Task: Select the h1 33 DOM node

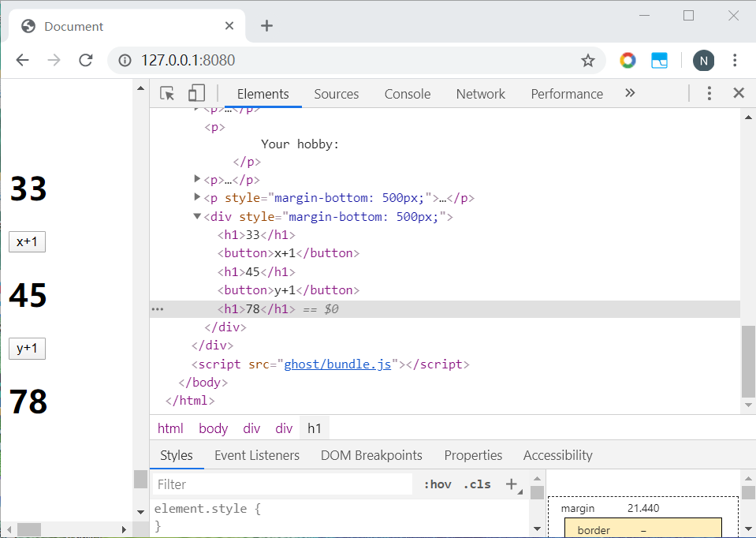Action: (x=256, y=235)
